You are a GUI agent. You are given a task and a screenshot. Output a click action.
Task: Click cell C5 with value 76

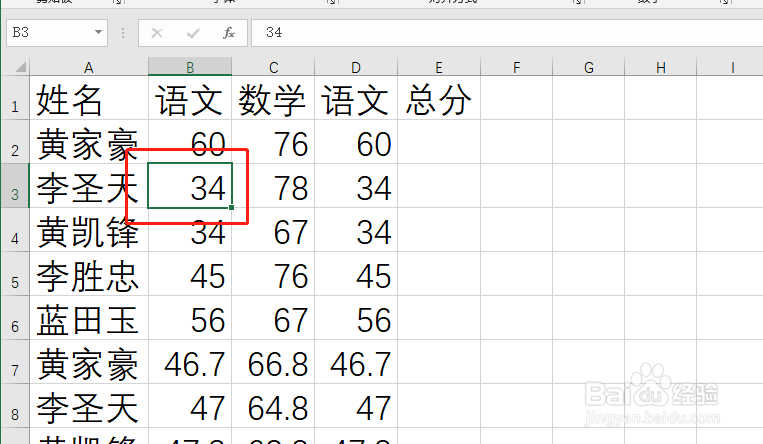[x=273, y=274]
